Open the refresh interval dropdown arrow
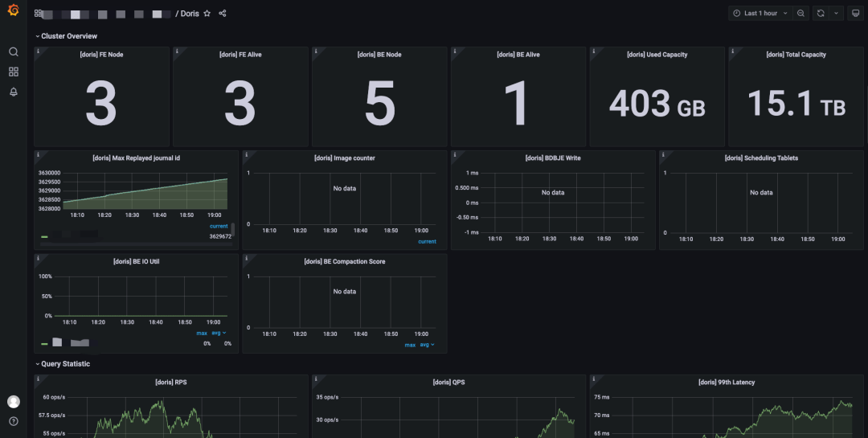The width and height of the screenshot is (868, 438). 836,14
